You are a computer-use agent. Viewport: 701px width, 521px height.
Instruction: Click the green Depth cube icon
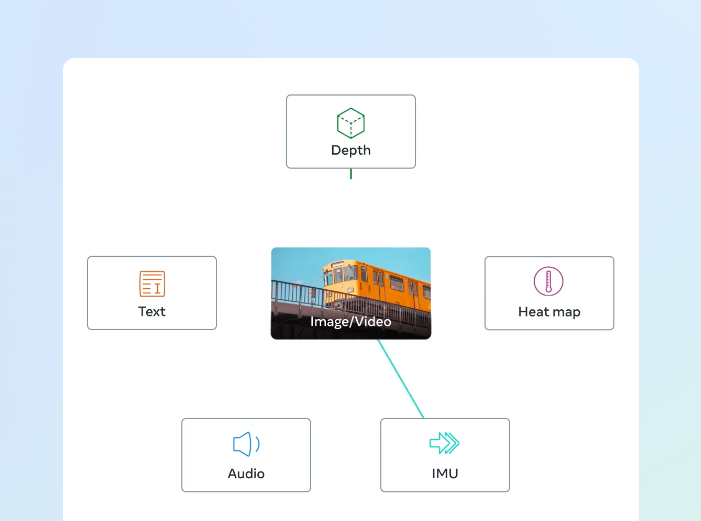tap(350, 123)
